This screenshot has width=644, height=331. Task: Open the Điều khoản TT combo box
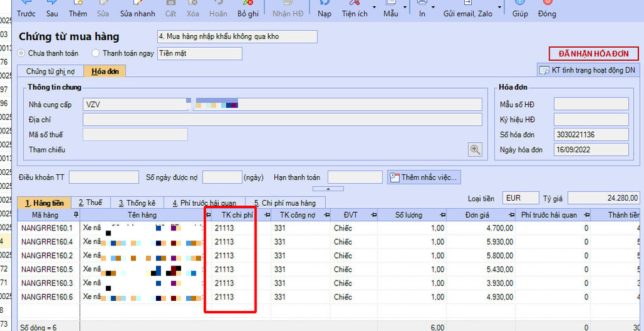click(104, 177)
